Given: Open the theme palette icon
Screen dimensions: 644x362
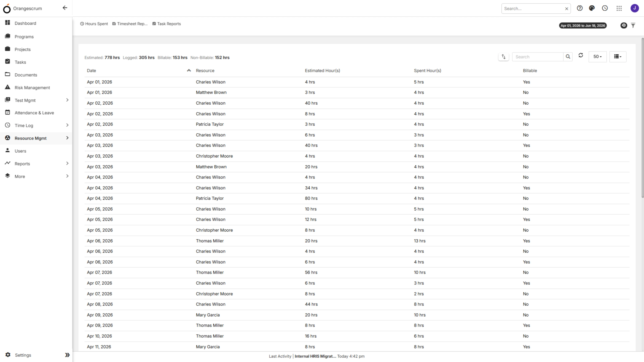Looking at the screenshot, I should click(592, 8).
